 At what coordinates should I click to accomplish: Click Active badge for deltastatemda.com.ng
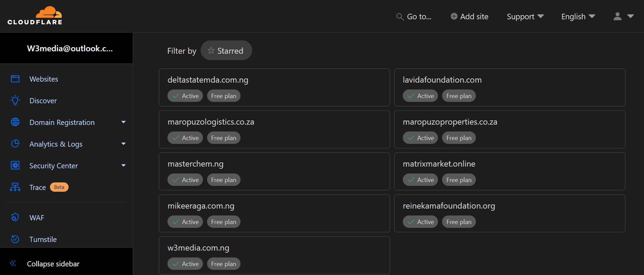(185, 96)
